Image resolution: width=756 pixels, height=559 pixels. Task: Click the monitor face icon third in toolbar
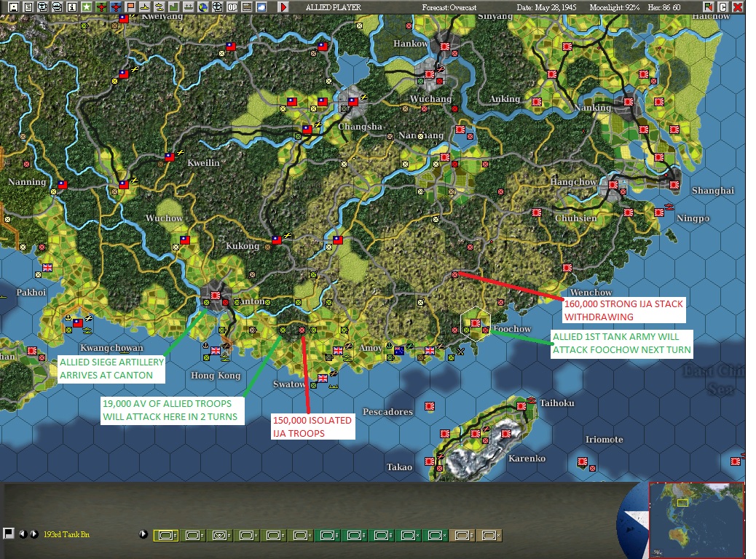[x=43, y=7]
